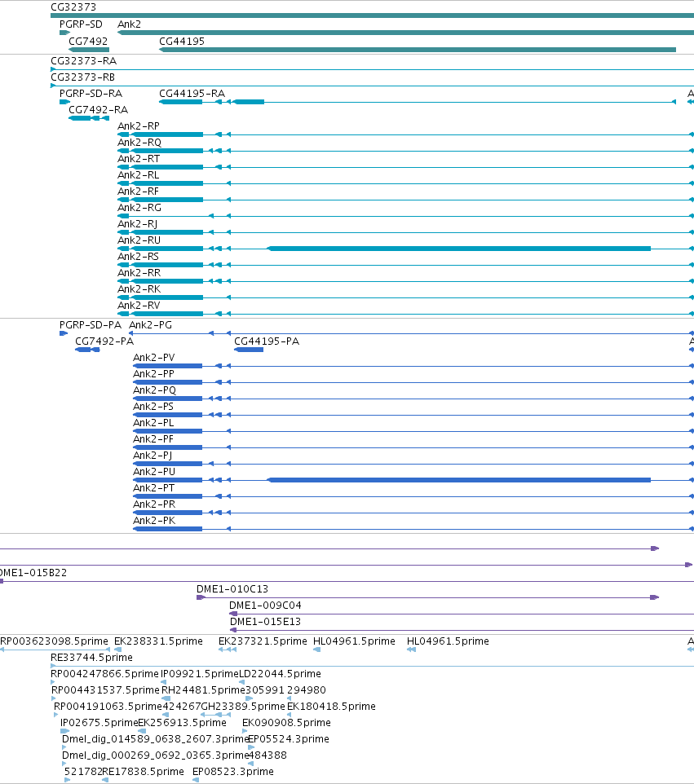Click the GH23389.5prime EST label

(243, 707)
